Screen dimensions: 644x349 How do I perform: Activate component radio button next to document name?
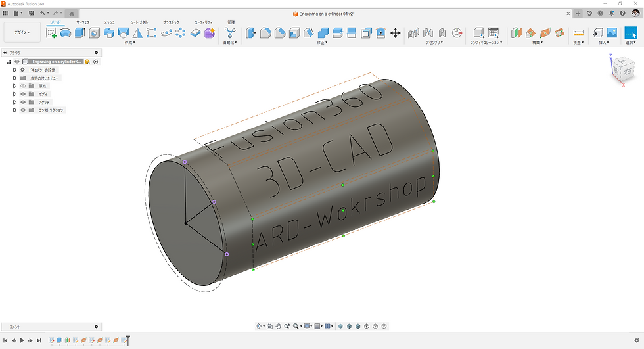point(96,62)
